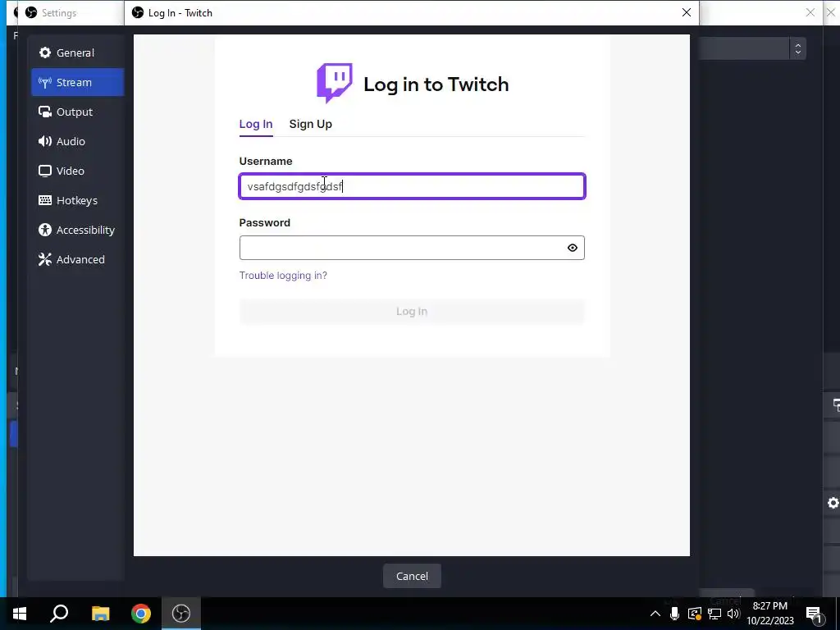The image size is (840, 630).
Task: Click microphone tray icon
Action: pos(674,614)
